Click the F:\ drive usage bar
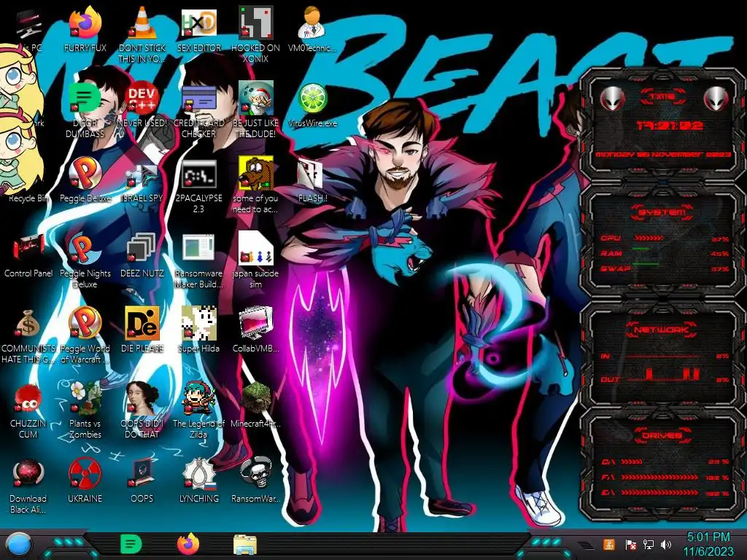747x560 pixels. [x=659, y=477]
